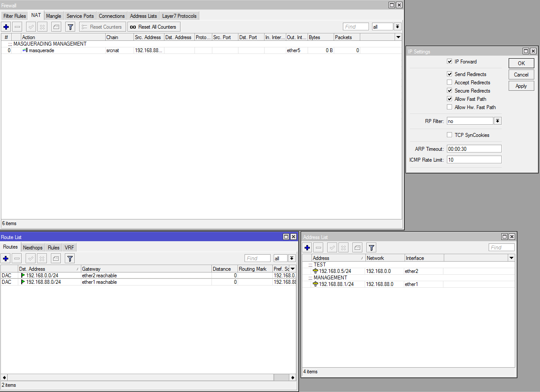Open column chooser dropdown in Route List header
The image size is (540, 392).
tap(293, 269)
